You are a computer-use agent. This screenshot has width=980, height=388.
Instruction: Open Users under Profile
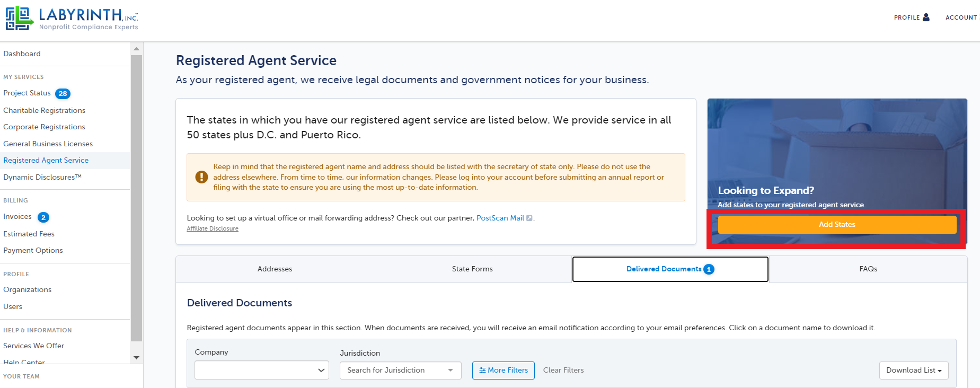[x=13, y=307]
